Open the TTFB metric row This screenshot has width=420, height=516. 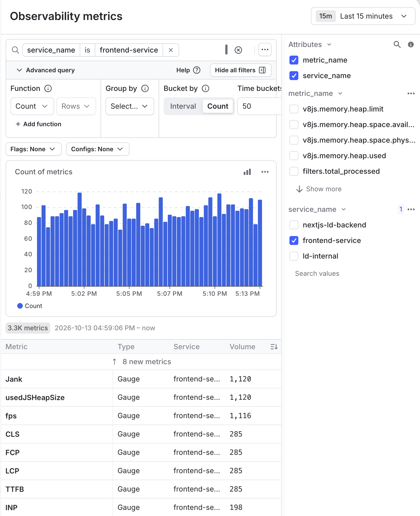click(x=141, y=489)
